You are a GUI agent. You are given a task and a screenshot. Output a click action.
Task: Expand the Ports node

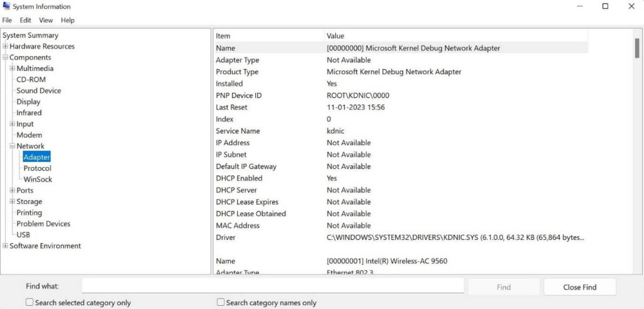click(13, 190)
